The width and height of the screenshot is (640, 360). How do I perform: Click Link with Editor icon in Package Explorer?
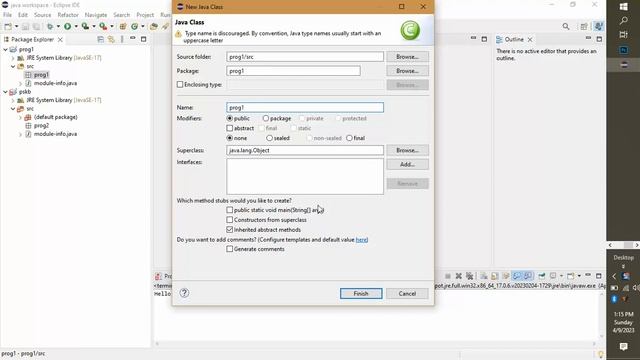point(111,39)
